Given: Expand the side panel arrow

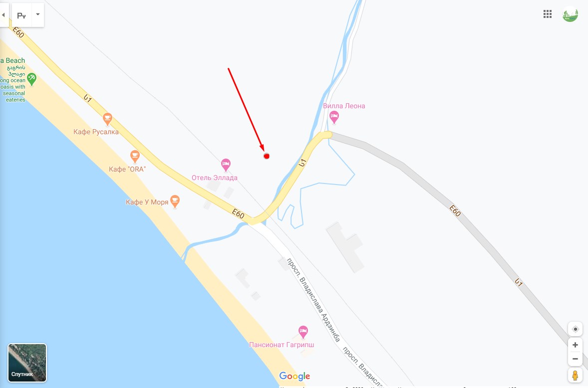Looking at the screenshot, I should pos(3,15).
